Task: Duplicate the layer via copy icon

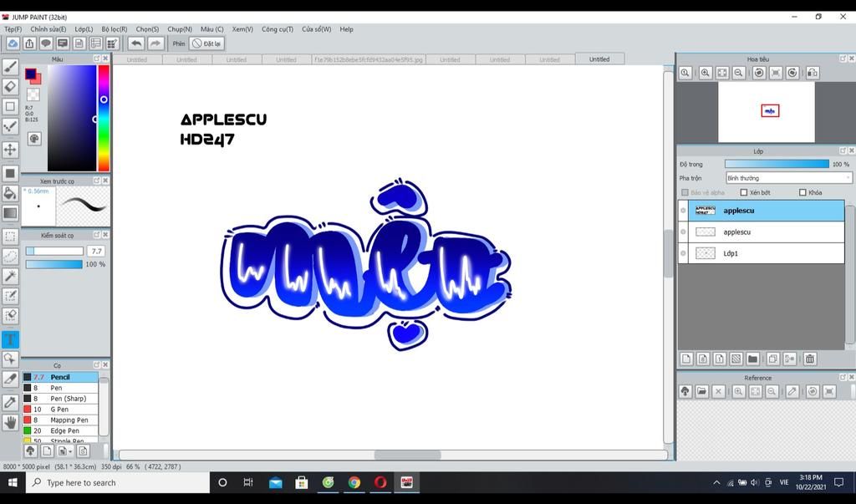Action: [772, 359]
